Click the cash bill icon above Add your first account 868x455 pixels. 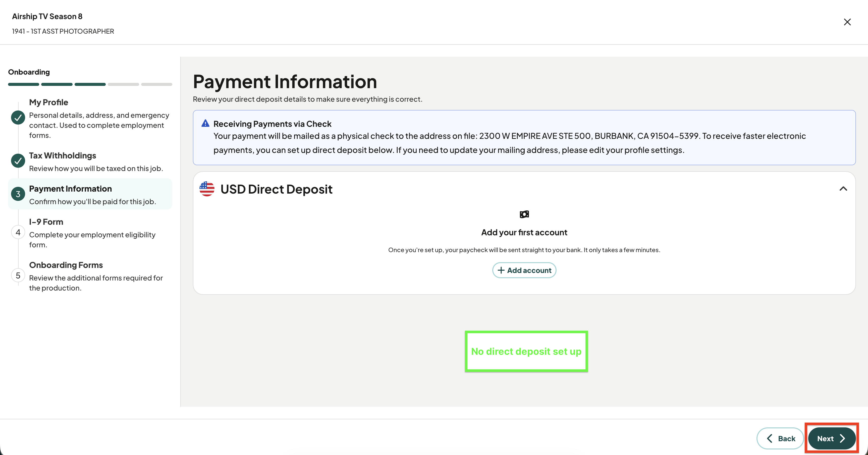(524, 214)
